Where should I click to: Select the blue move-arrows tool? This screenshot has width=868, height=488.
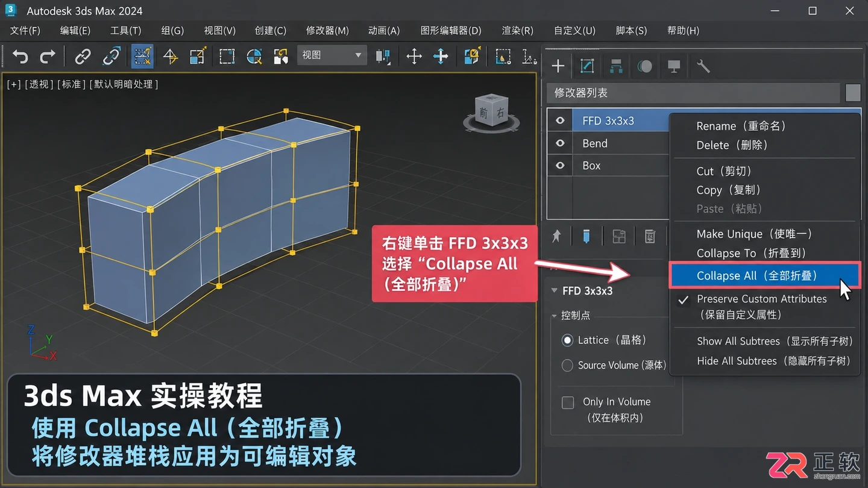(x=441, y=57)
